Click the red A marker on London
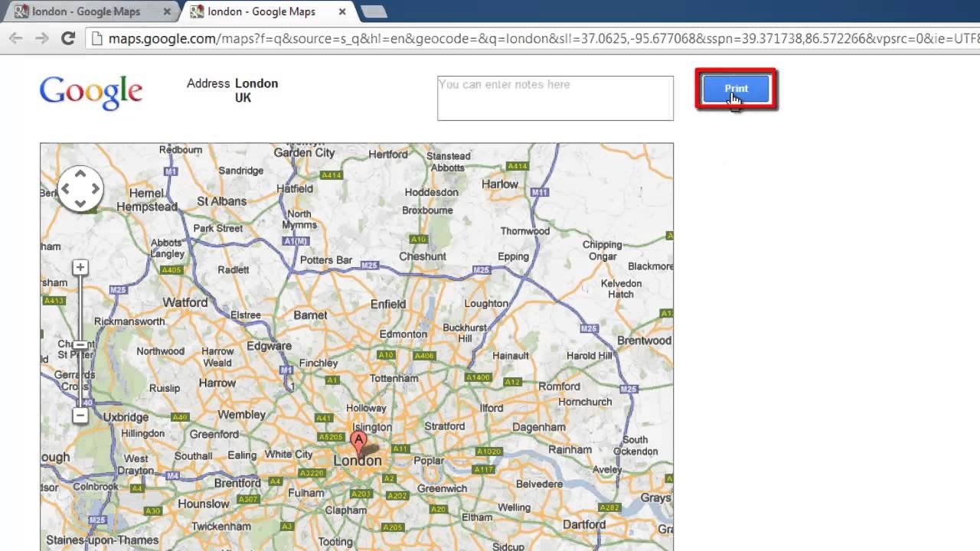The height and width of the screenshot is (551, 980). pyautogui.click(x=358, y=442)
